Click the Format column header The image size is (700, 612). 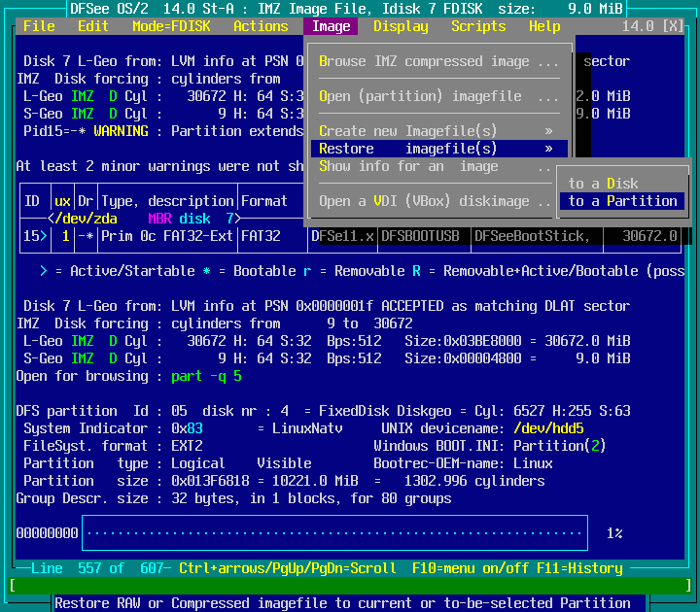click(x=264, y=201)
